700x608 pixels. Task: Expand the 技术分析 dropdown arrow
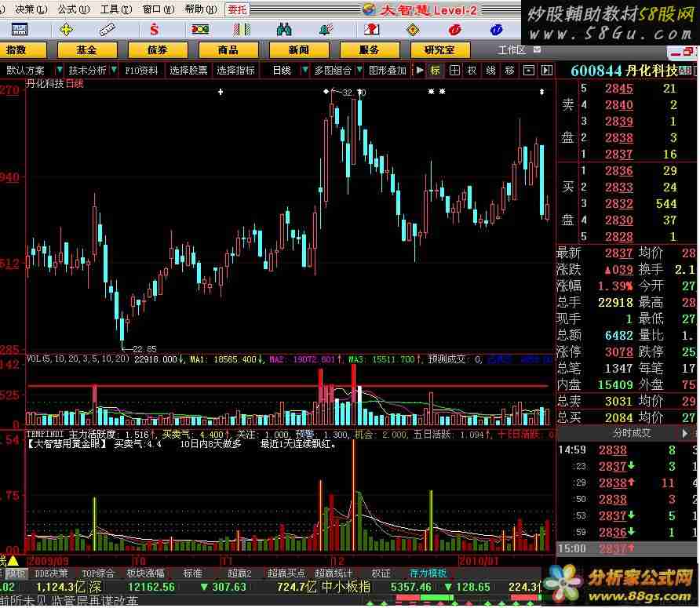point(114,70)
